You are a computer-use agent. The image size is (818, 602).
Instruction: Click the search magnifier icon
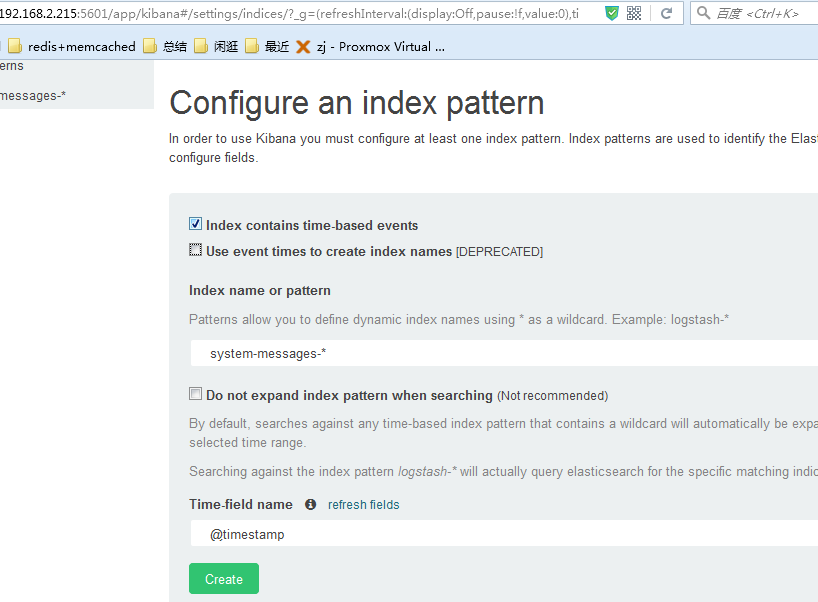[703, 13]
